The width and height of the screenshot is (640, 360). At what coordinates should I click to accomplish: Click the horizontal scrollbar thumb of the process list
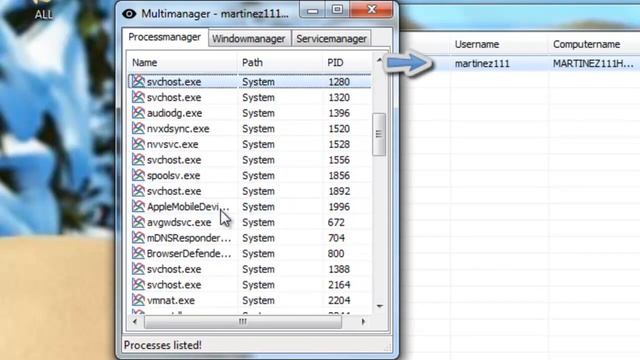click(x=243, y=322)
